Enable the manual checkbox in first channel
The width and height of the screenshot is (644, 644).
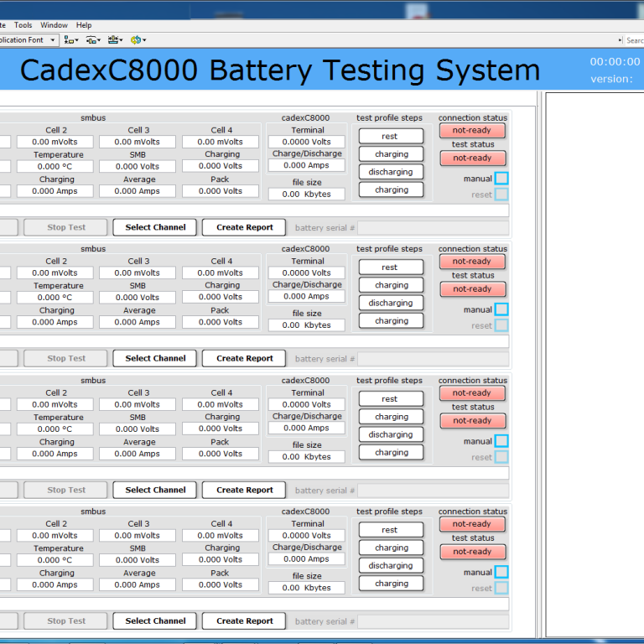[x=501, y=179]
